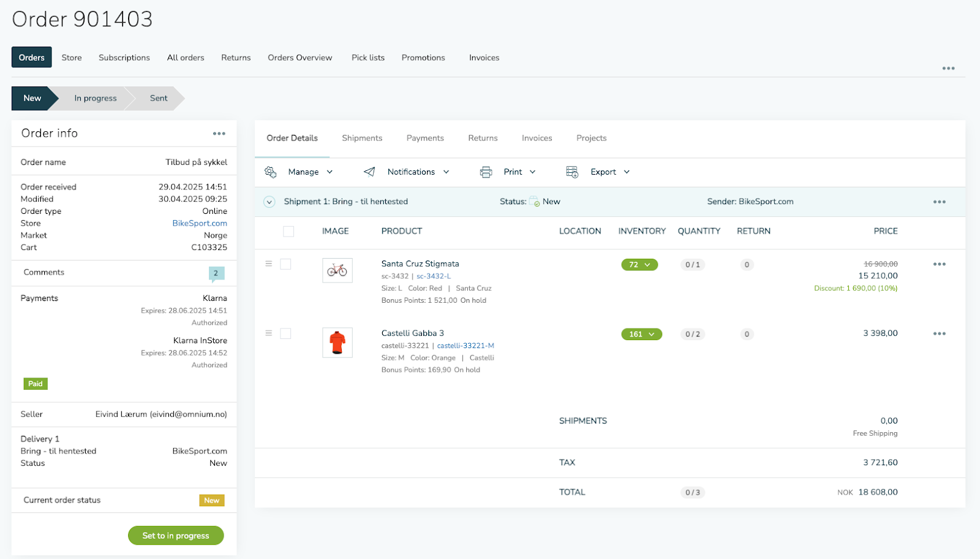Collapse Shipment 1 with the chevron
Image resolution: width=980 pixels, height=559 pixels.
[x=269, y=202]
